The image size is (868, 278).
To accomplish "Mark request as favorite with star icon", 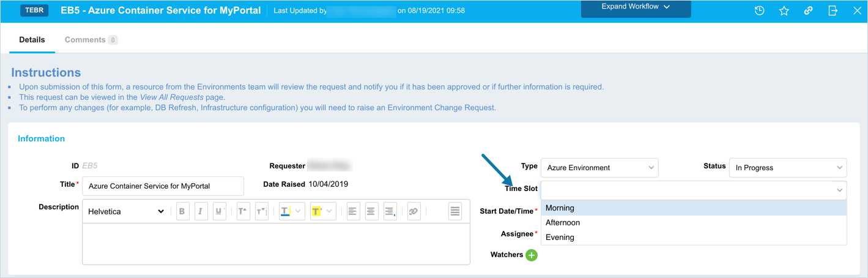I will (784, 10).
